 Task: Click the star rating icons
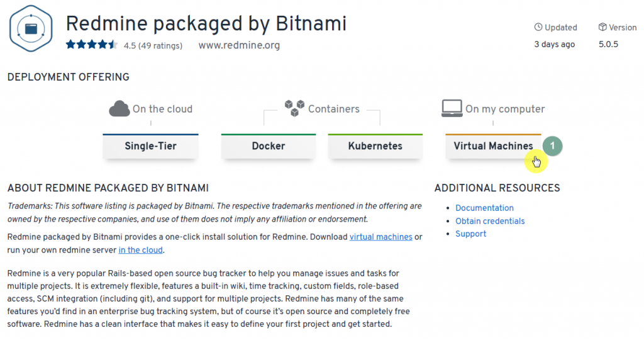(x=92, y=45)
